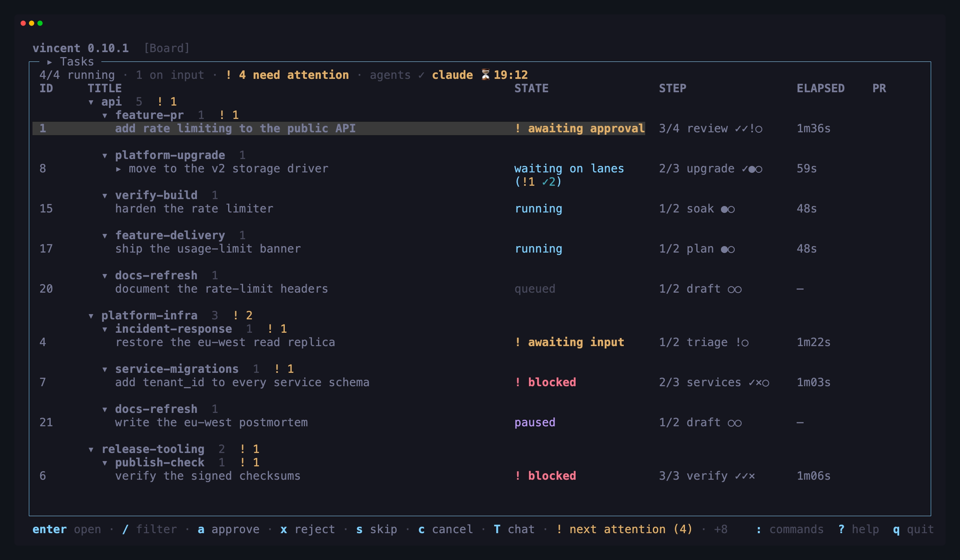The height and width of the screenshot is (560, 960).
Task: Collapse the api project group
Action: tap(91, 102)
